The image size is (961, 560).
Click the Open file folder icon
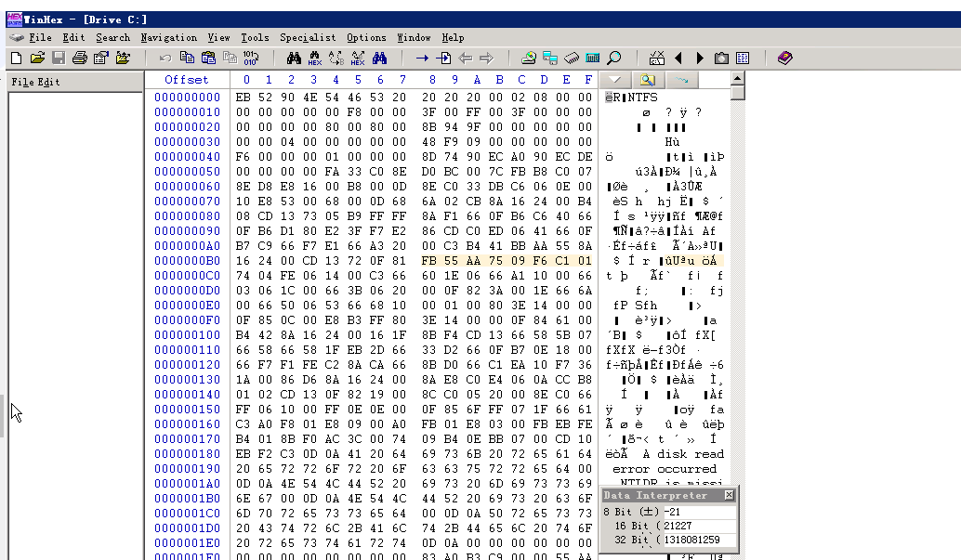click(37, 59)
